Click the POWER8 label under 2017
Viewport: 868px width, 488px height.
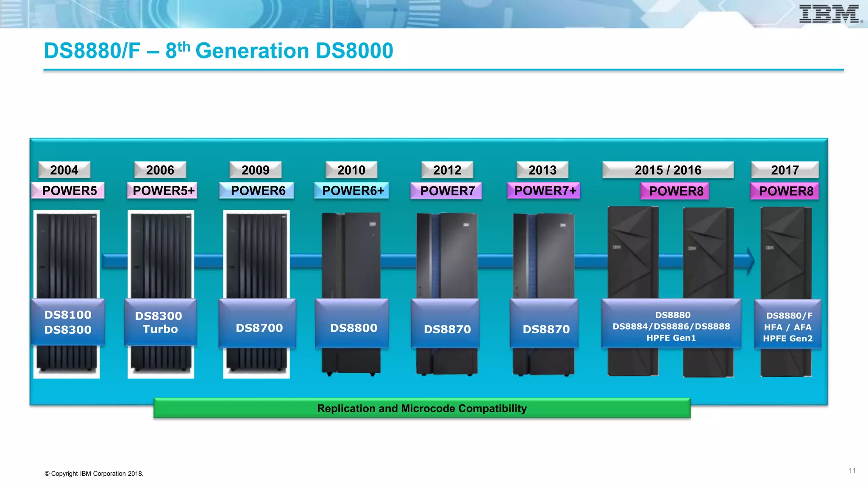click(785, 191)
